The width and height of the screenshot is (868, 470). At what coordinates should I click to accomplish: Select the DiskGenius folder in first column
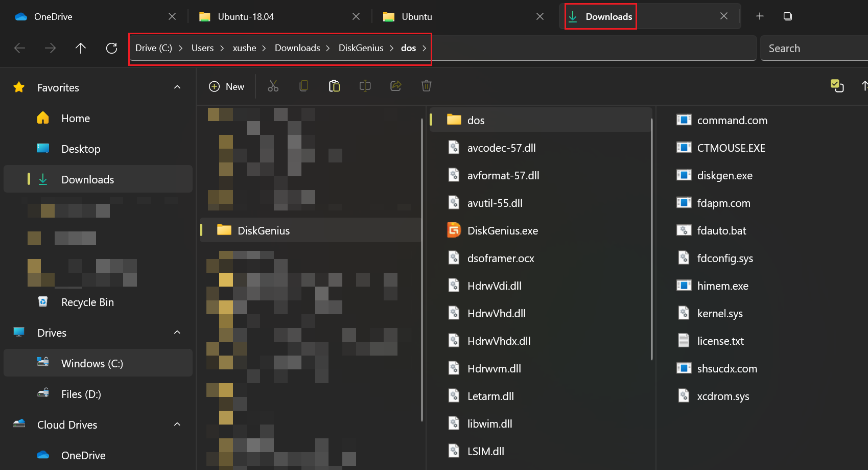[x=311, y=230]
